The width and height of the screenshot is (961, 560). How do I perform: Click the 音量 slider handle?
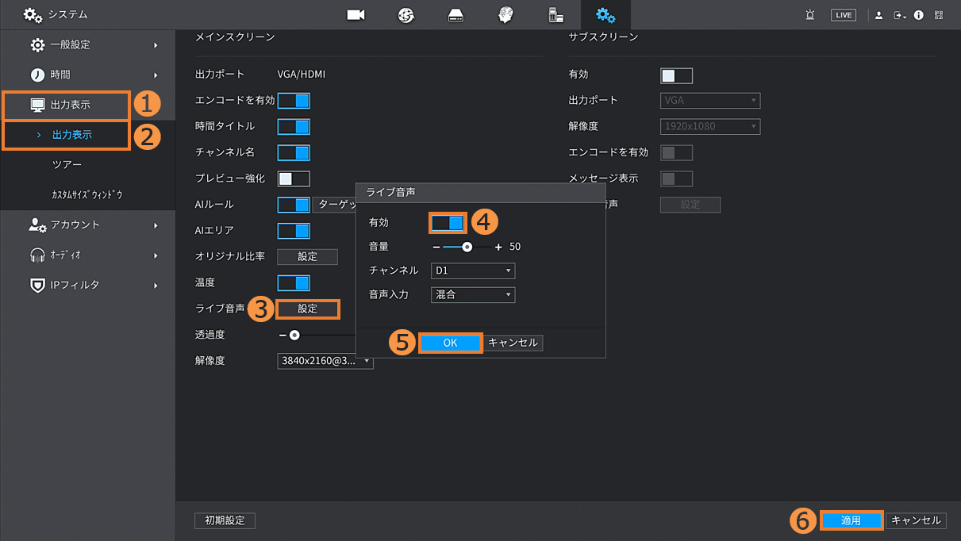coord(467,247)
